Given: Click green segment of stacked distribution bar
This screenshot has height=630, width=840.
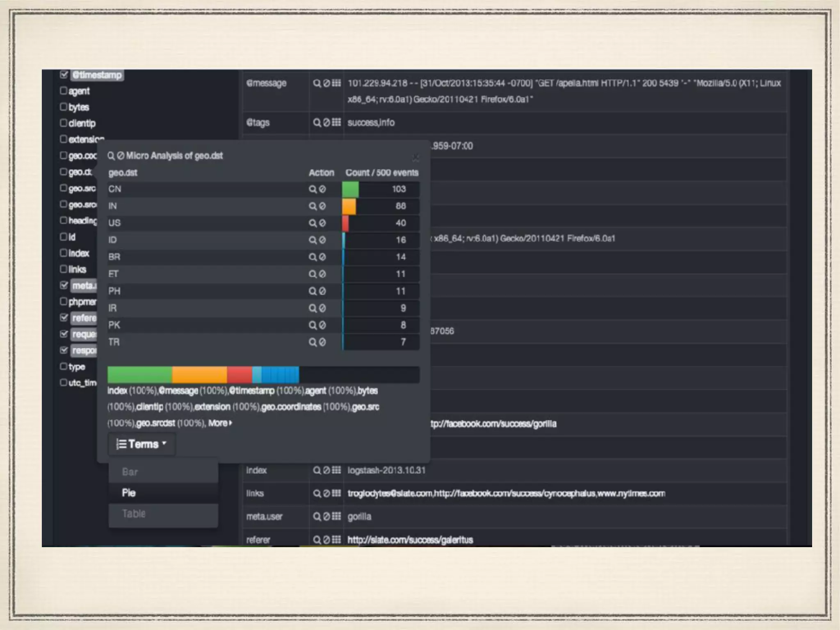Looking at the screenshot, I should (x=139, y=375).
